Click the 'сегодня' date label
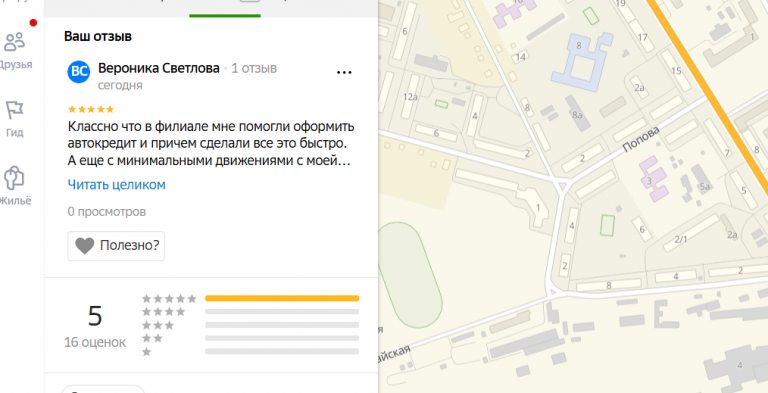Image resolution: width=768 pixels, height=393 pixels. tap(120, 86)
